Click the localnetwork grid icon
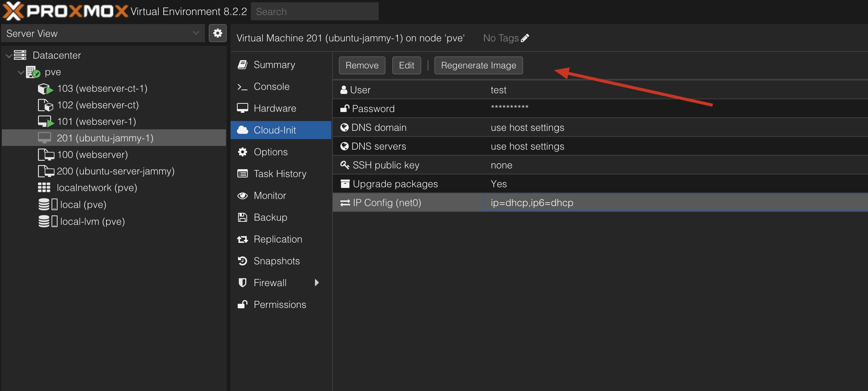This screenshot has height=391, width=868. (x=44, y=188)
